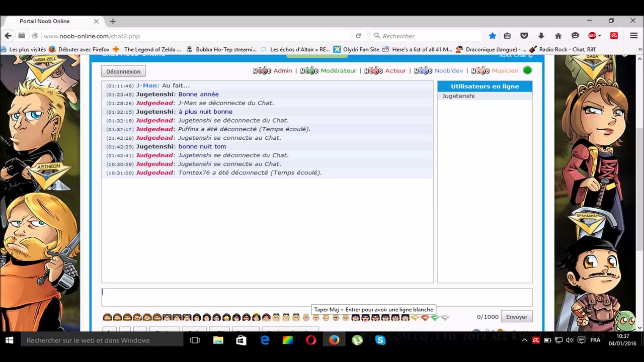Click the Déconnexion button
Viewport: 644px width, 362px height.
(x=123, y=71)
